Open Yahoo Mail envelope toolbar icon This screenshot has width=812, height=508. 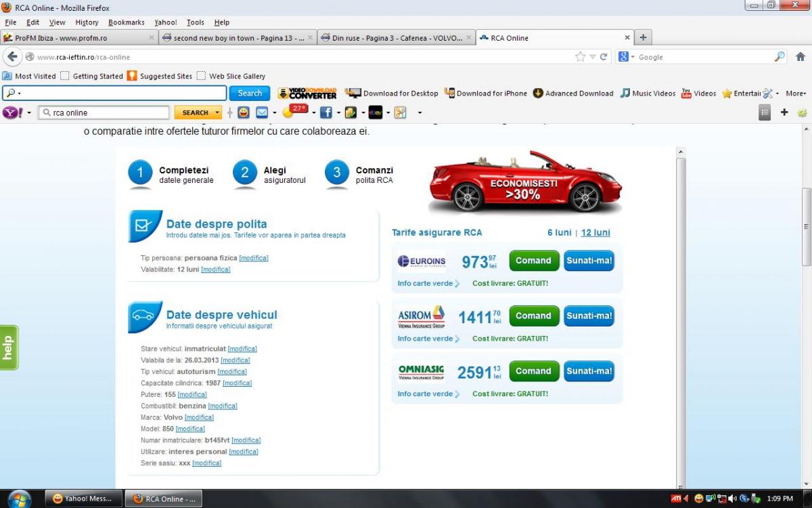(x=262, y=112)
